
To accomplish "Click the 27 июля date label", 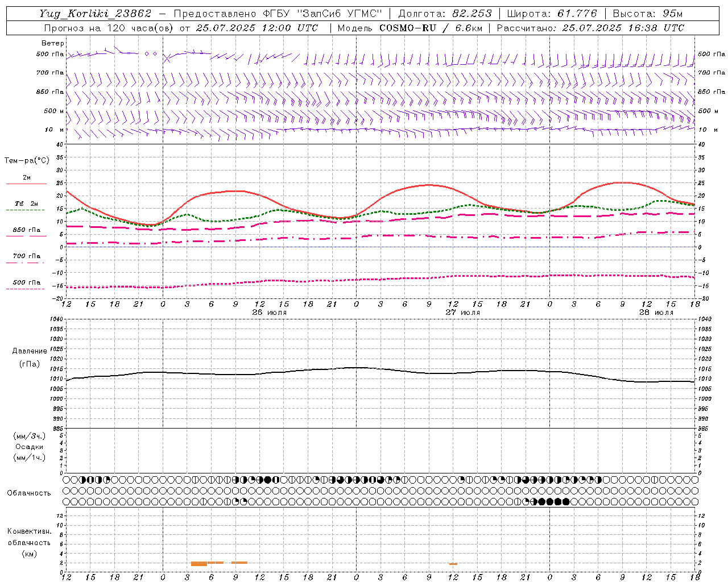I will pyautogui.click(x=462, y=313).
